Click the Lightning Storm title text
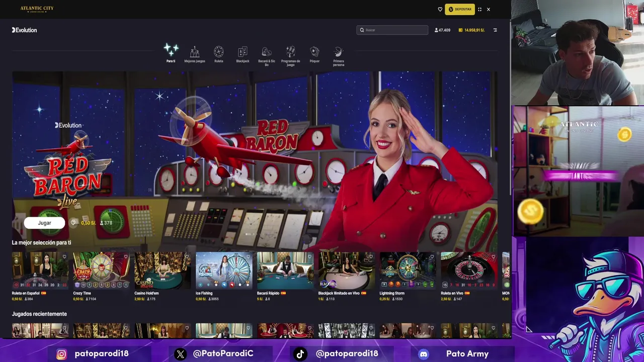 [392, 293]
